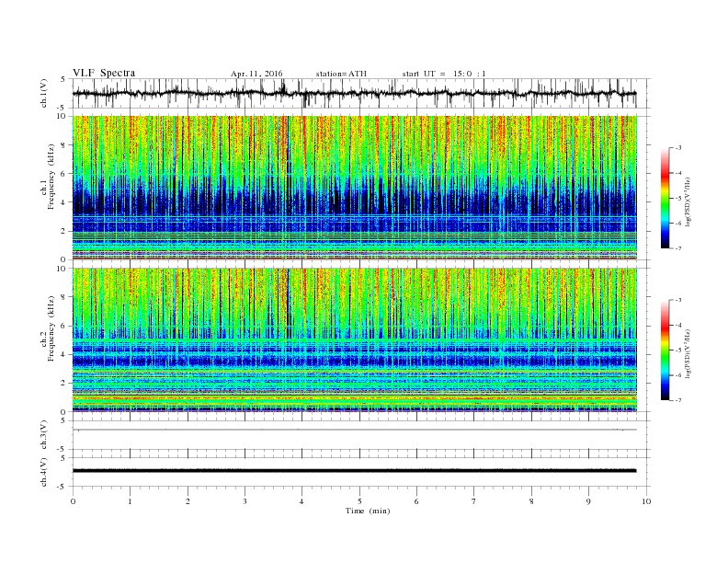Viewport: 728px width, 563px height.
Task: Click the "10" tick on the time axis
Action: pyautogui.click(x=646, y=501)
